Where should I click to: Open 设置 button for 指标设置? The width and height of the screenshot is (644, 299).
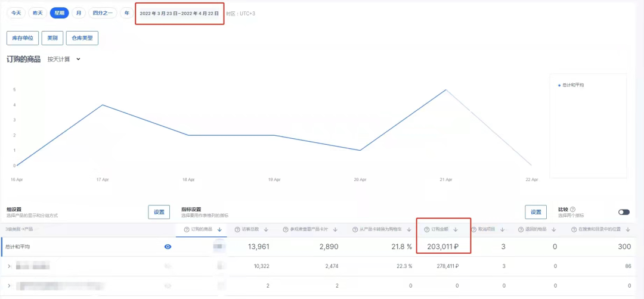pyautogui.click(x=535, y=212)
